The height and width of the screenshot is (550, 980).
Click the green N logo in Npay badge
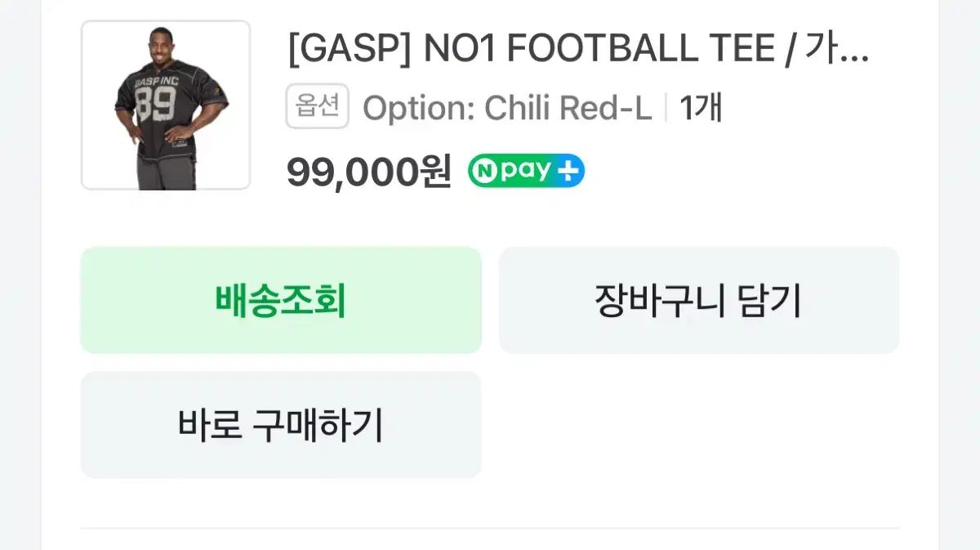(483, 172)
